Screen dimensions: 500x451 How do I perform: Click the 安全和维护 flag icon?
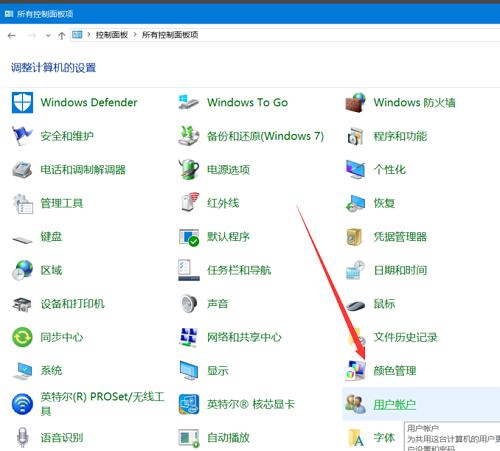coord(22,136)
